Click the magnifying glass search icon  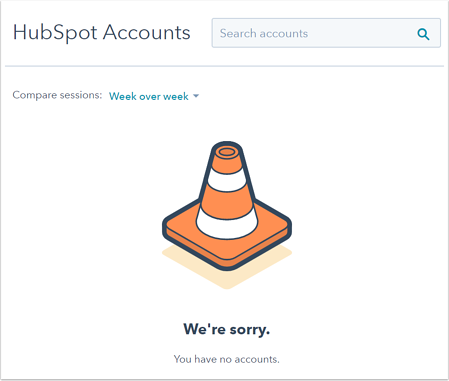click(423, 34)
